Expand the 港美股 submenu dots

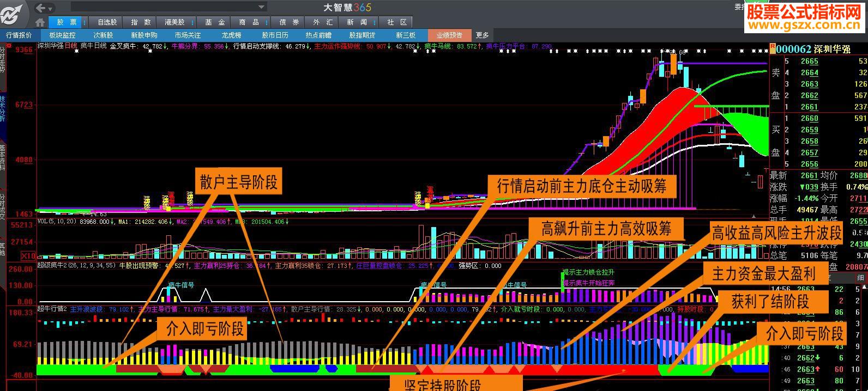pos(192,22)
